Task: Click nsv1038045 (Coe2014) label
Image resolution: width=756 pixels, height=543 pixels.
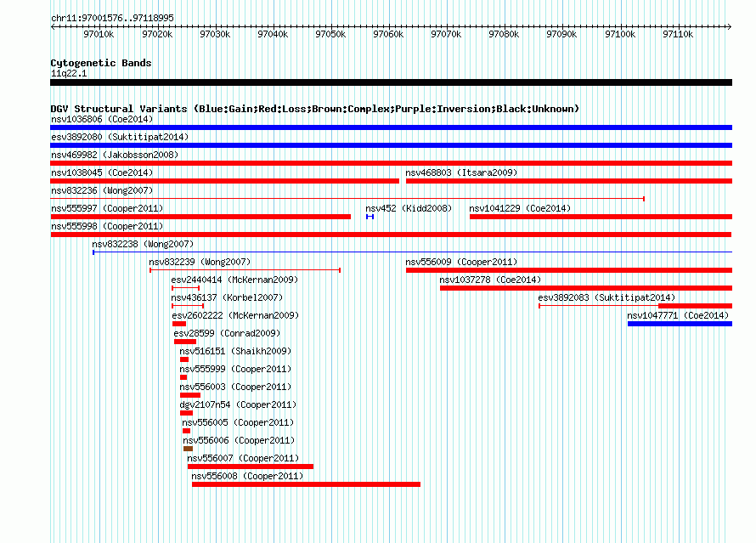Action: (x=102, y=173)
